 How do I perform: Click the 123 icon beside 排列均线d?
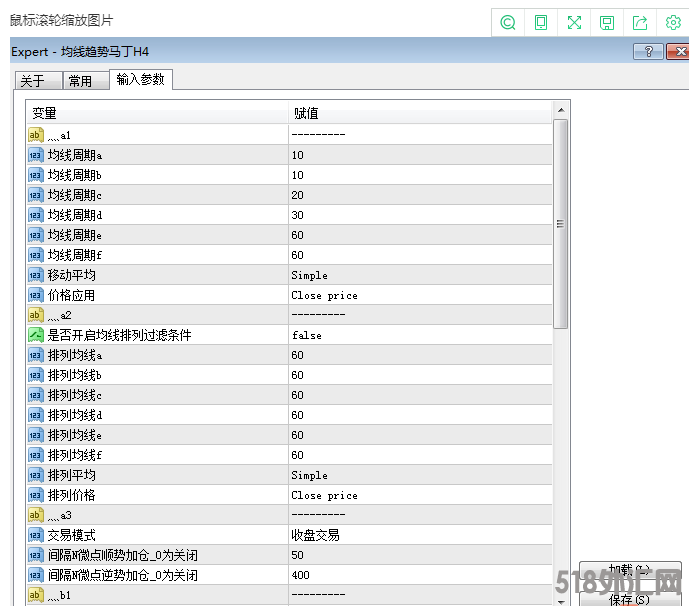(36, 415)
